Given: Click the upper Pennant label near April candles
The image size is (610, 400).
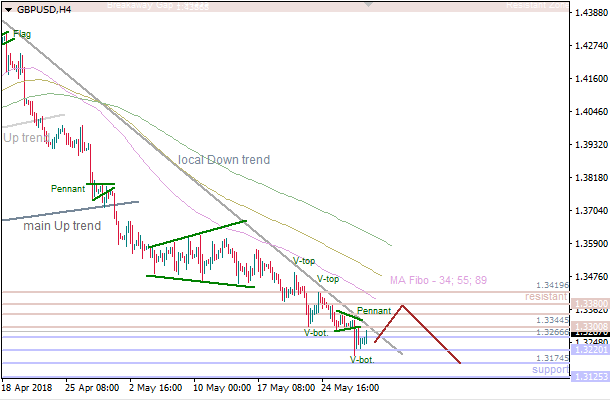Looking at the screenshot, I should [x=70, y=188].
